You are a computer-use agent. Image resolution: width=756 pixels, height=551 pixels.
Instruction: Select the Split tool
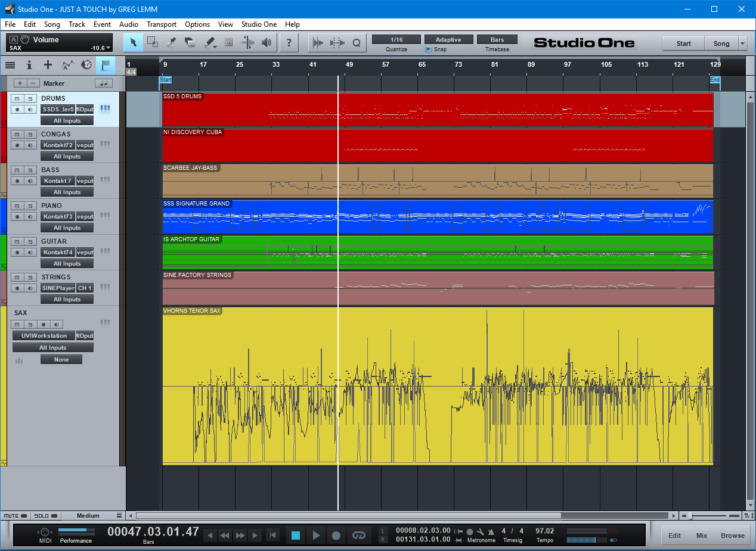[x=171, y=42]
